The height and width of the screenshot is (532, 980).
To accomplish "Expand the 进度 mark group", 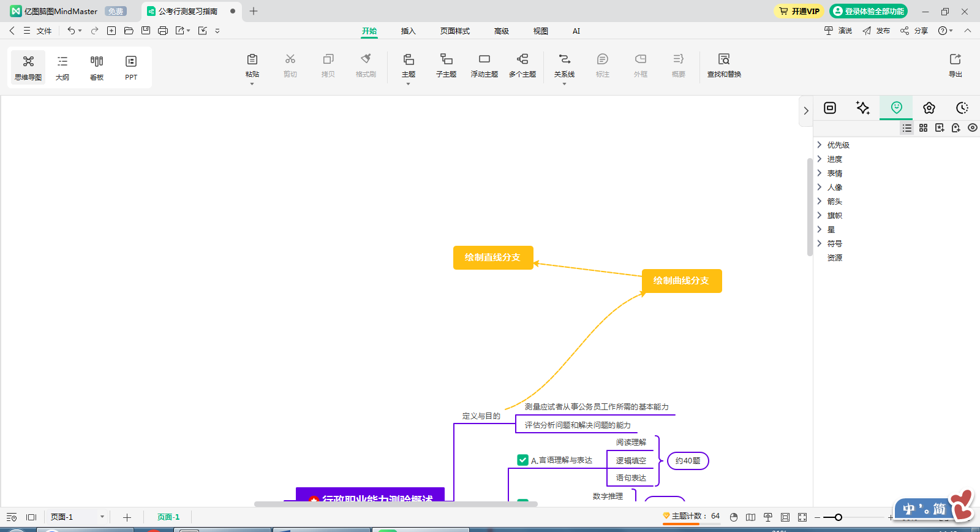I will (x=820, y=159).
